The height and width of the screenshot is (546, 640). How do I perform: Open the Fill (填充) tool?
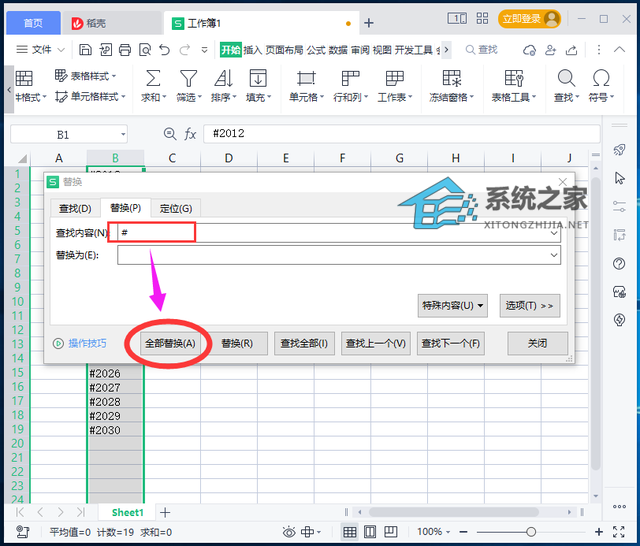click(x=258, y=86)
